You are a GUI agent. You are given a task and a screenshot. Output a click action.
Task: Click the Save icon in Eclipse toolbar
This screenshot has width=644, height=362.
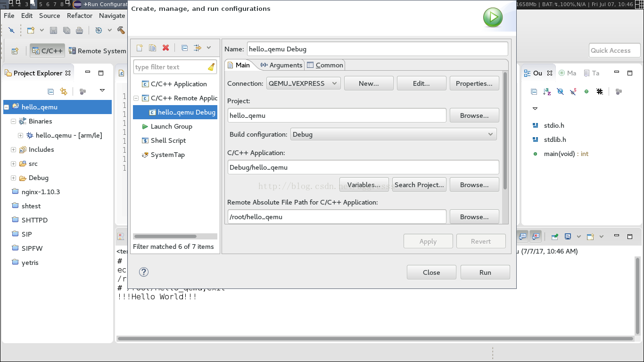tap(53, 30)
